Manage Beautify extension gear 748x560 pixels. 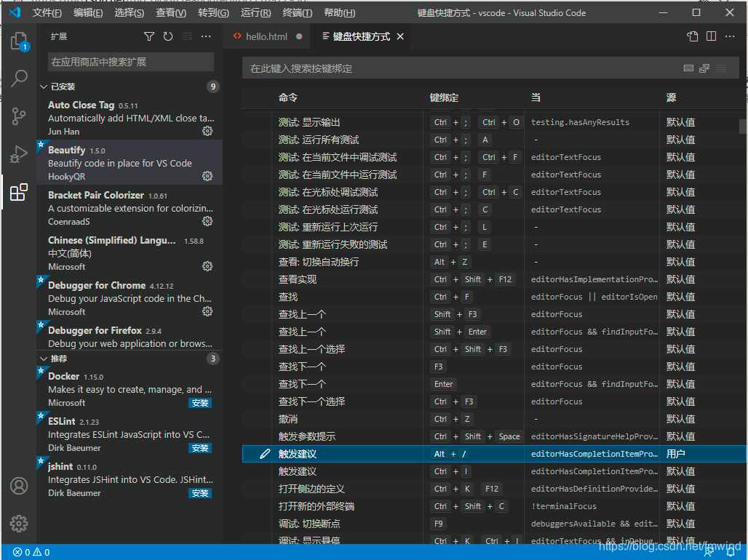point(207,176)
